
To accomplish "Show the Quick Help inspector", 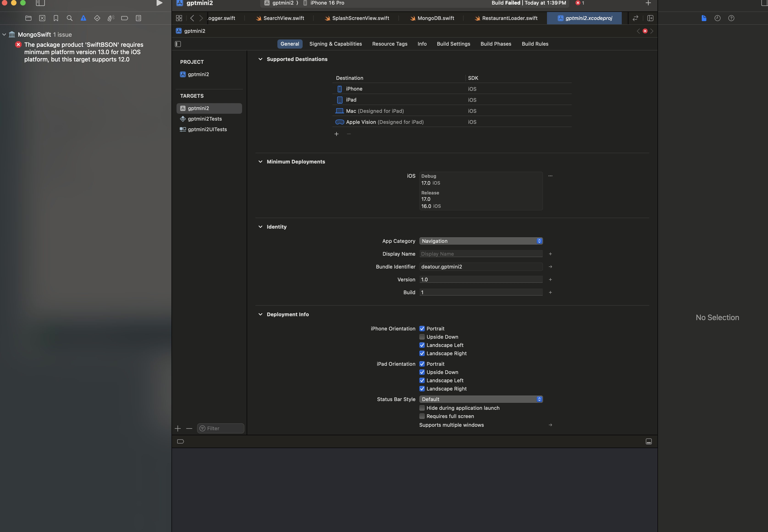I will pyautogui.click(x=731, y=18).
